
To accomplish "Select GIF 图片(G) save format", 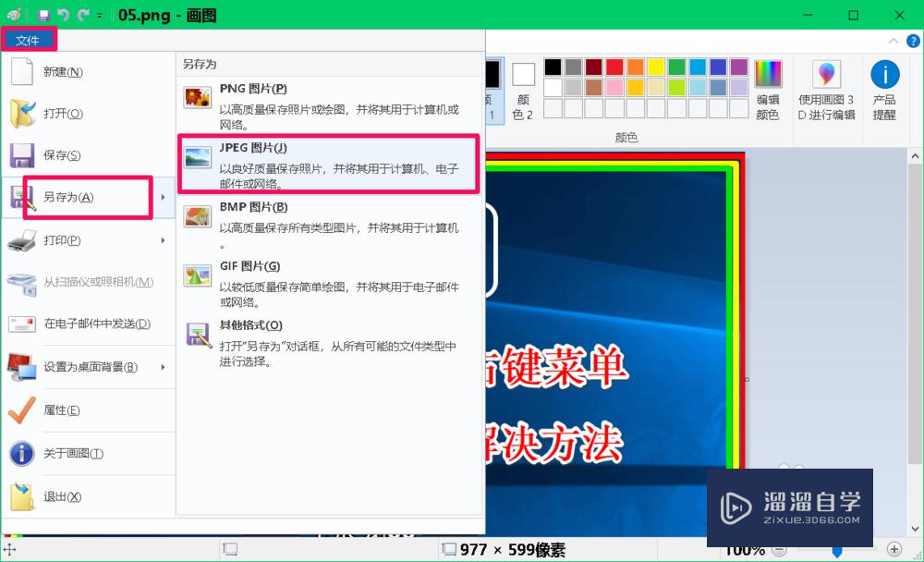I will point(329,284).
